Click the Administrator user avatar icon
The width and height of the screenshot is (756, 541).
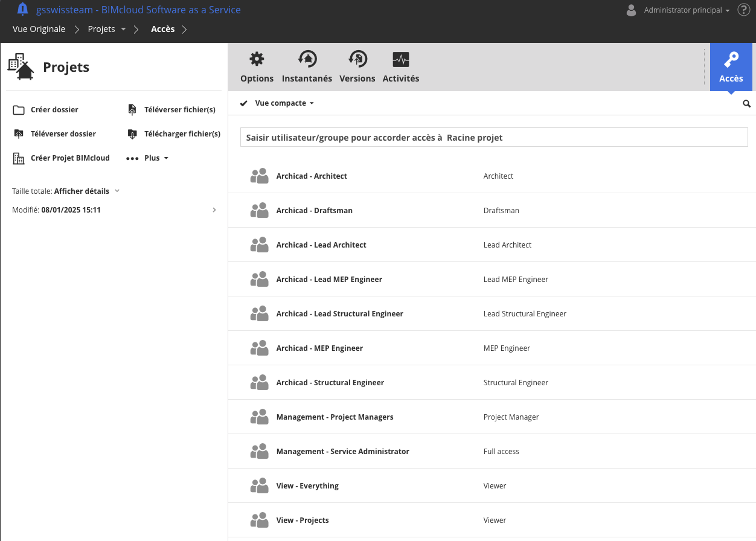click(x=632, y=10)
